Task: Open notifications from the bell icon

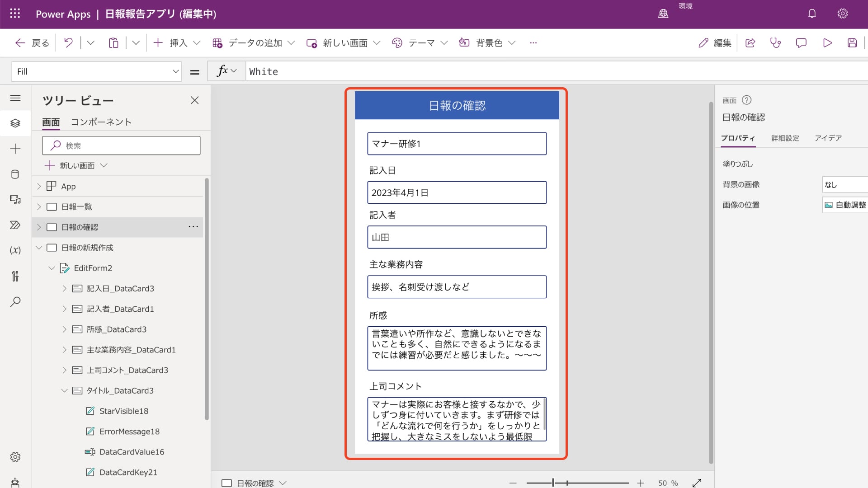Action: pyautogui.click(x=811, y=14)
